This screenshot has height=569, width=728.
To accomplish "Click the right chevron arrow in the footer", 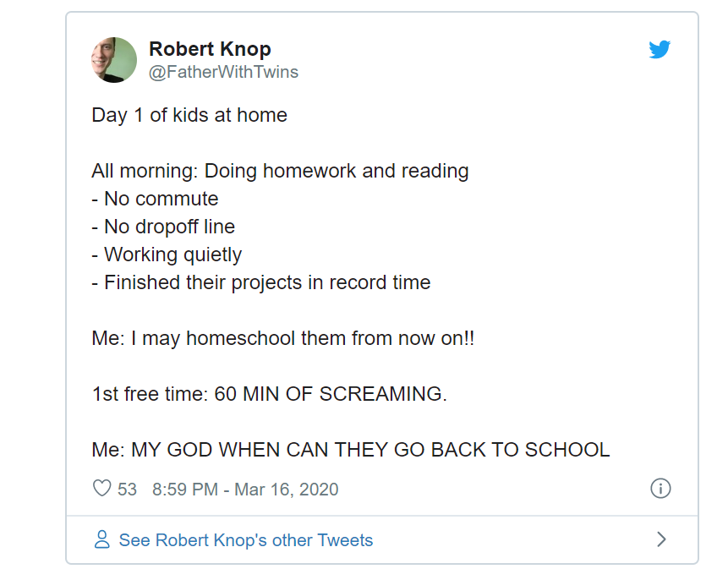I will click(661, 539).
